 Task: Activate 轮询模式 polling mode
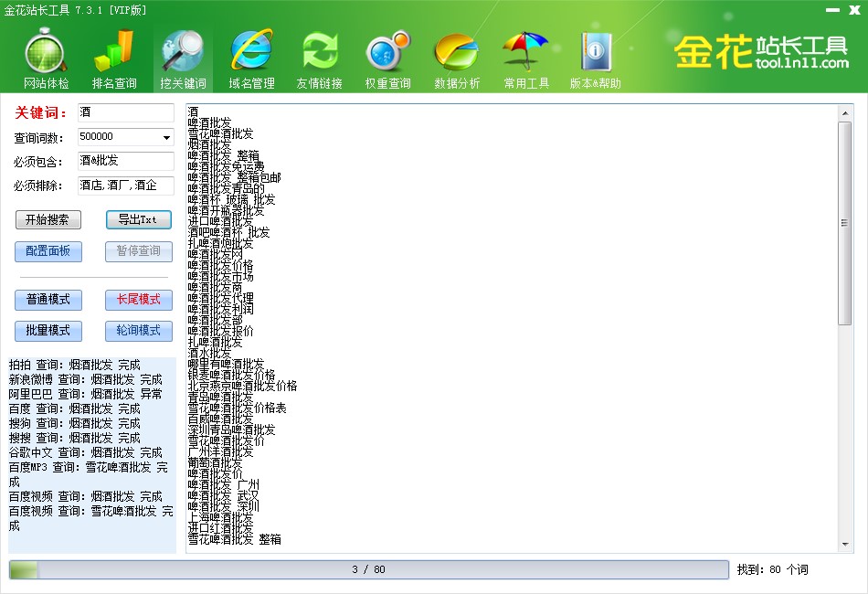click(138, 331)
